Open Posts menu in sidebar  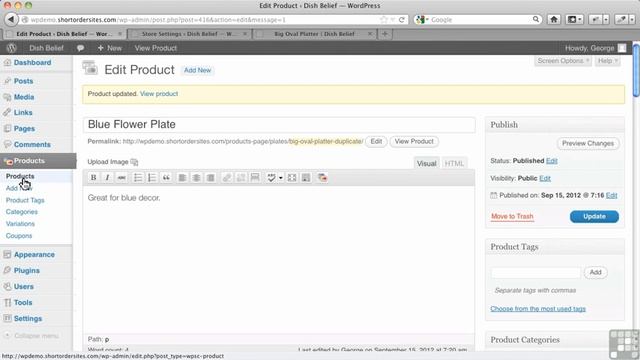[x=23, y=81]
